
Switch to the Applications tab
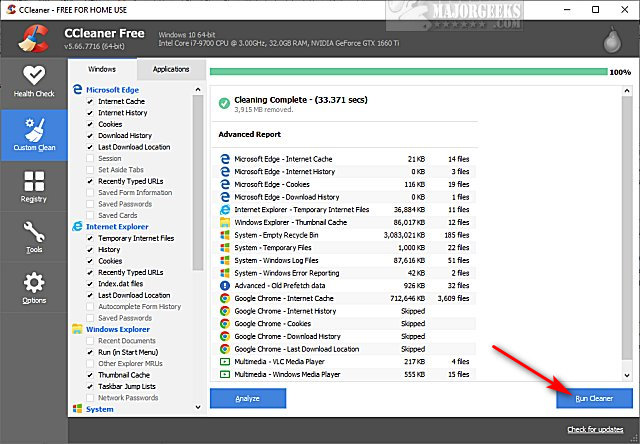click(x=171, y=69)
